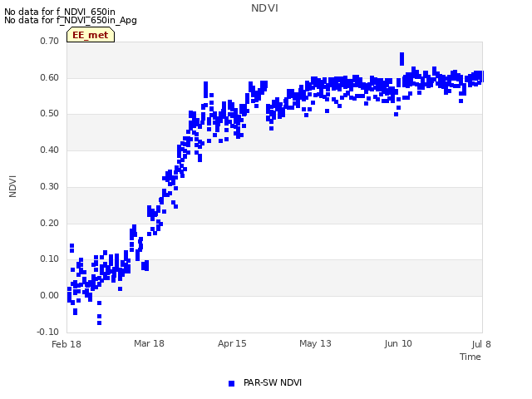Click the 0.30 y-axis tick label
The image size is (532, 399).
50,186
